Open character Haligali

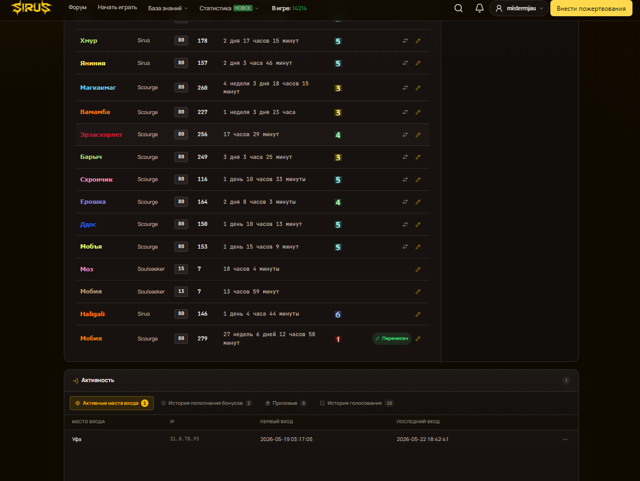92,314
